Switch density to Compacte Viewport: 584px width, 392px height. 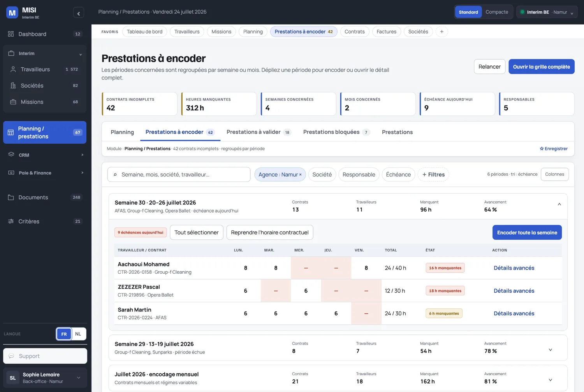pos(497,12)
